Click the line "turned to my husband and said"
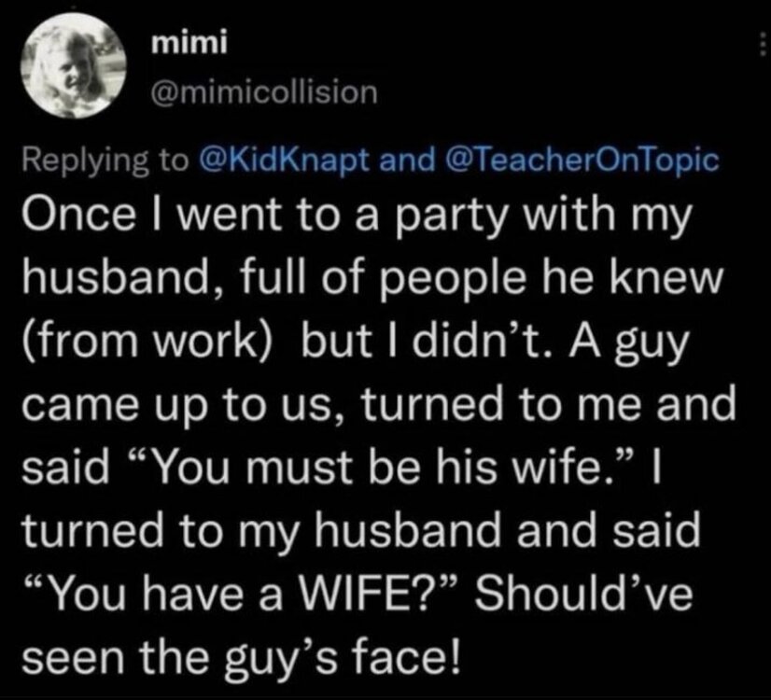 (x=359, y=528)
